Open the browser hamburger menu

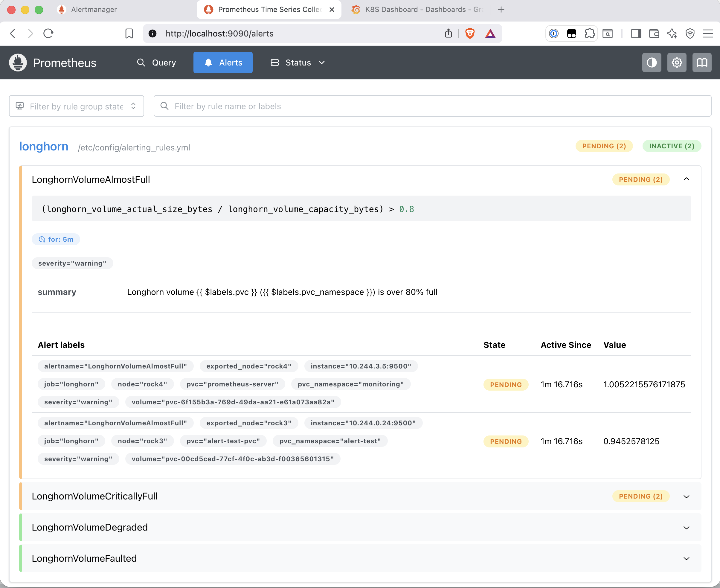(708, 33)
